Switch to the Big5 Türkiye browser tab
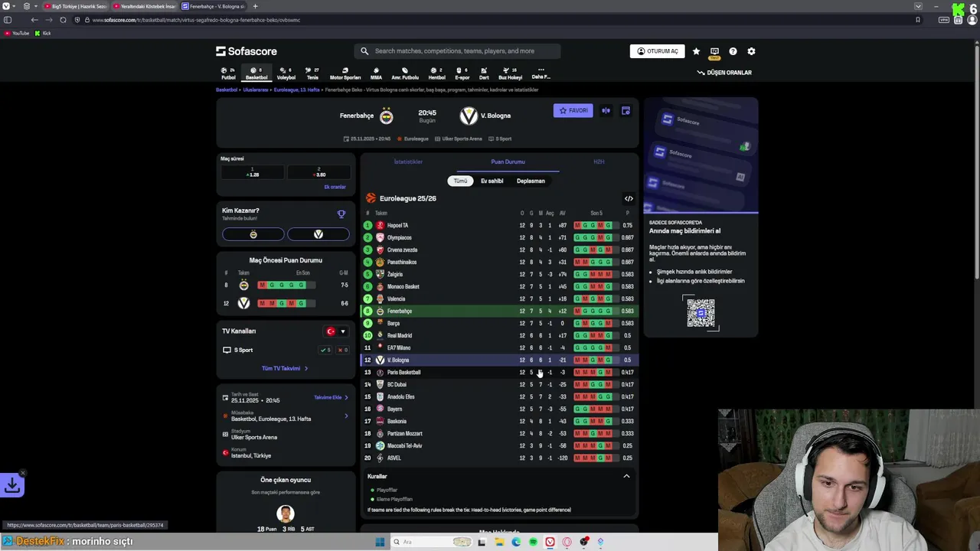 pyautogui.click(x=75, y=6)
